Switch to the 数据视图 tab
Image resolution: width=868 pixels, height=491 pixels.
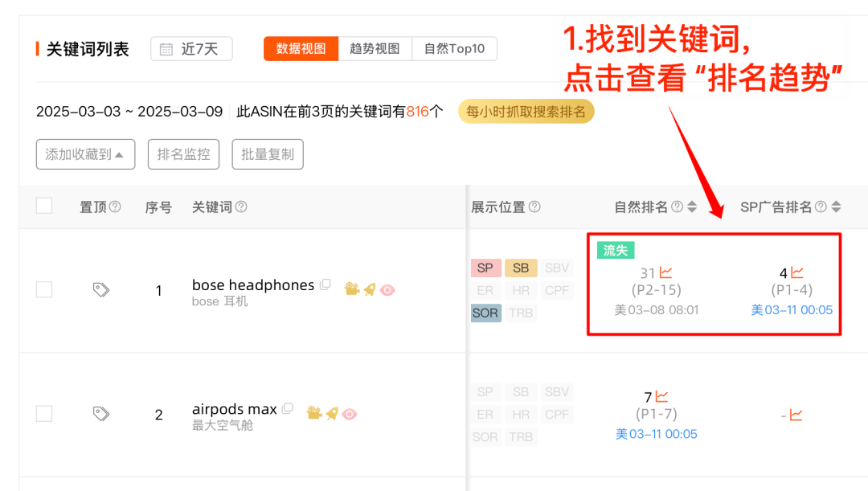coord(301,49)
